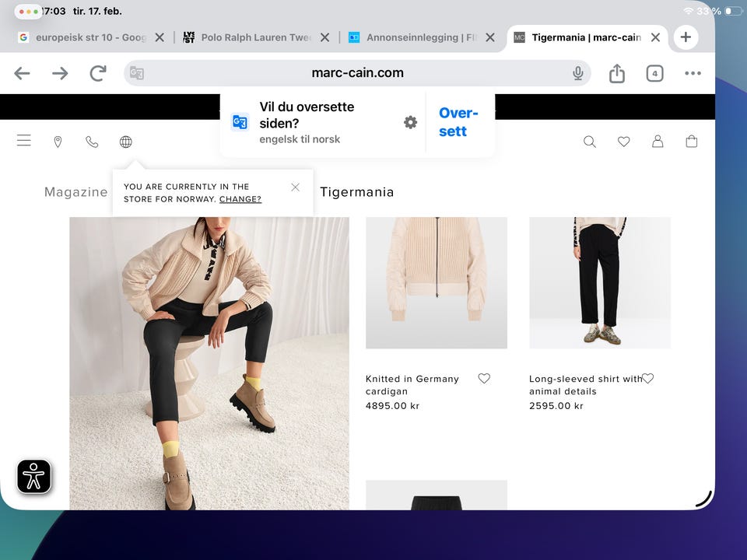The width and height of the screenshot is (747, 560).
Task: Tap the battery status indicator
Action: [x=734, y=11]
